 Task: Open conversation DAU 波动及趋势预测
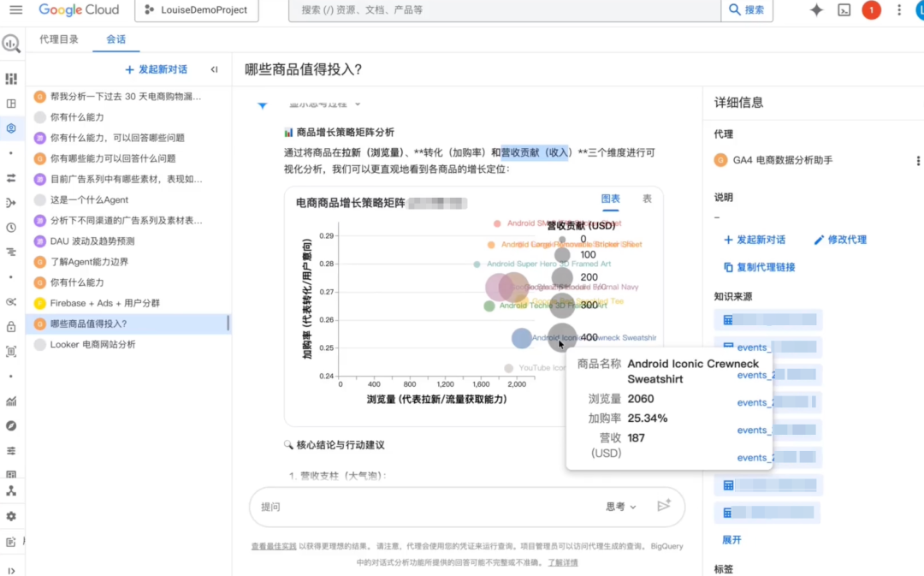[128, 240]
